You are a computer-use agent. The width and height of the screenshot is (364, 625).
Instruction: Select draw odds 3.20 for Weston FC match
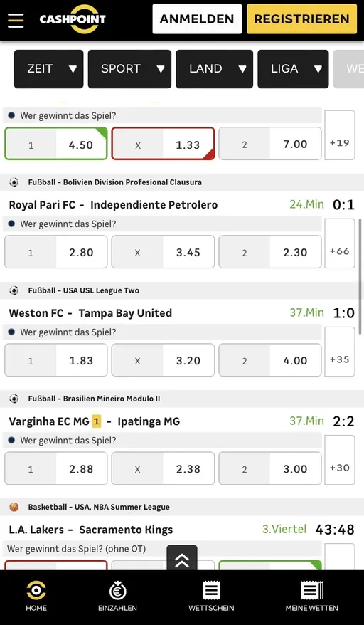point(163,360)
